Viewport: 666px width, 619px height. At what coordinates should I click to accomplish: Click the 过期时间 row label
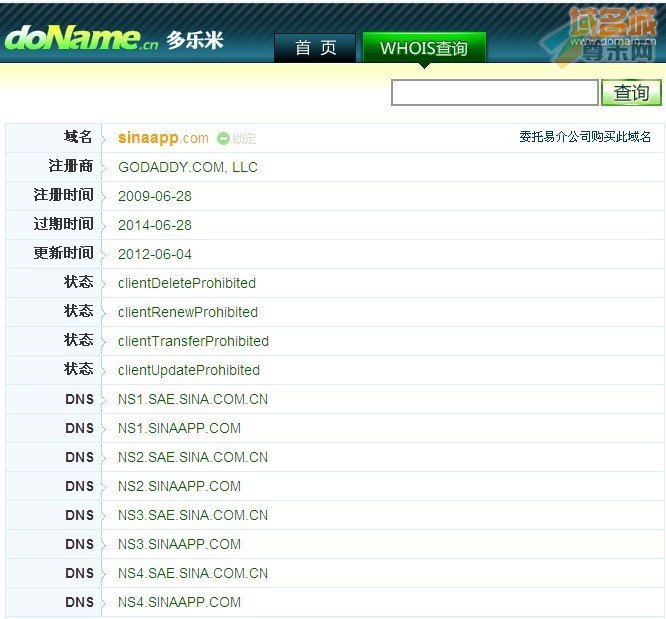(x=64, y=223)
